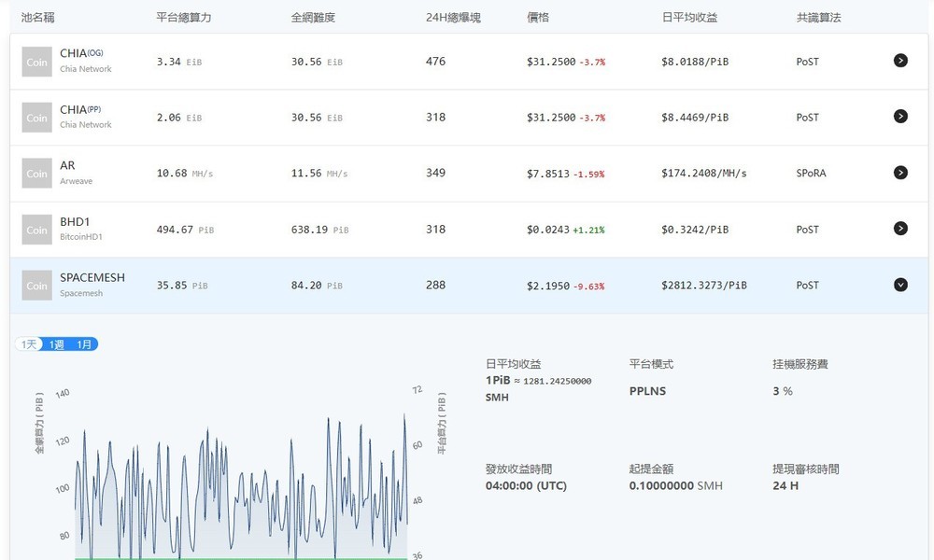Select the 1週 chart range
This screenshot has height=560, width=934.
(x=57, y=344)
